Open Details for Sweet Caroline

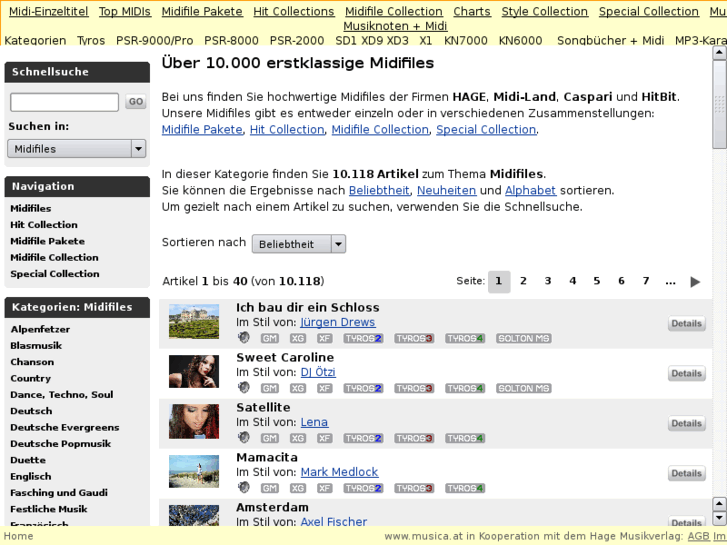(x=687, y=373)
